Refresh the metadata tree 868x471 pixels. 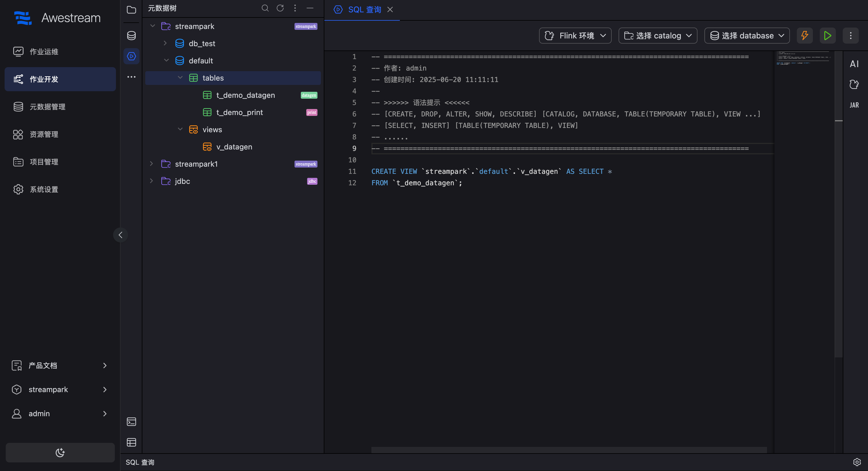(x=280, y=8)
